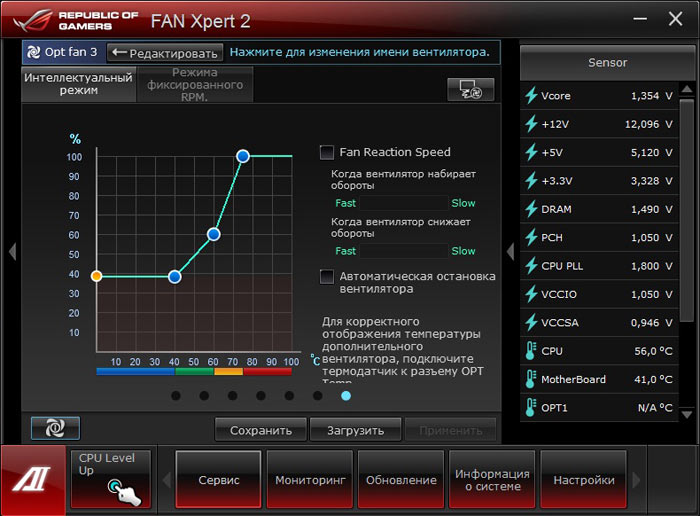Click the VCCIO bolt icon
The image size is (700, 516).
[x=531, y=294]
